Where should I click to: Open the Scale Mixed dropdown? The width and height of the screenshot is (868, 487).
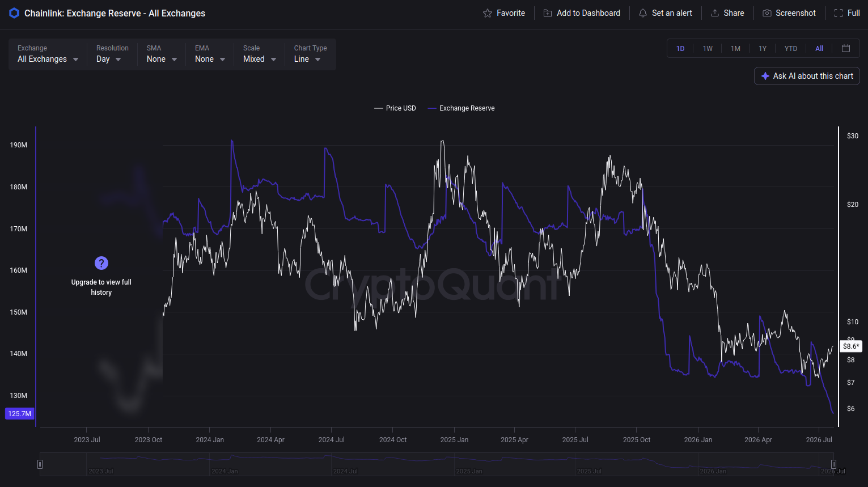coord(260,54)
